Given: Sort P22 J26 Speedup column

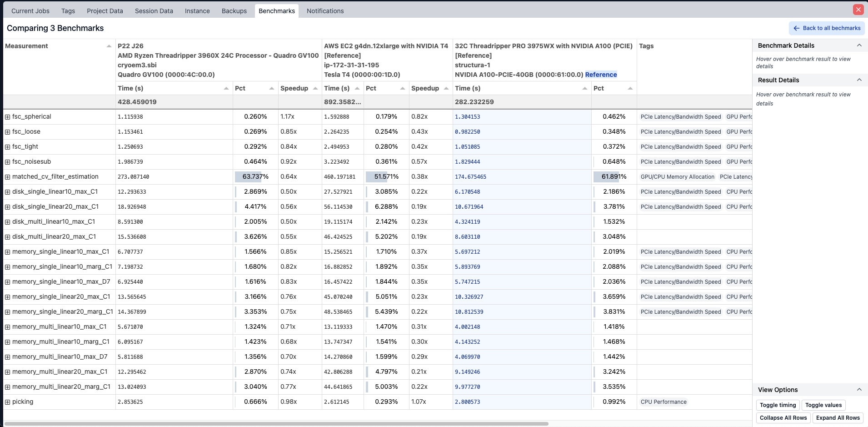Looking at the screenshot, I should tap(315, 88).
